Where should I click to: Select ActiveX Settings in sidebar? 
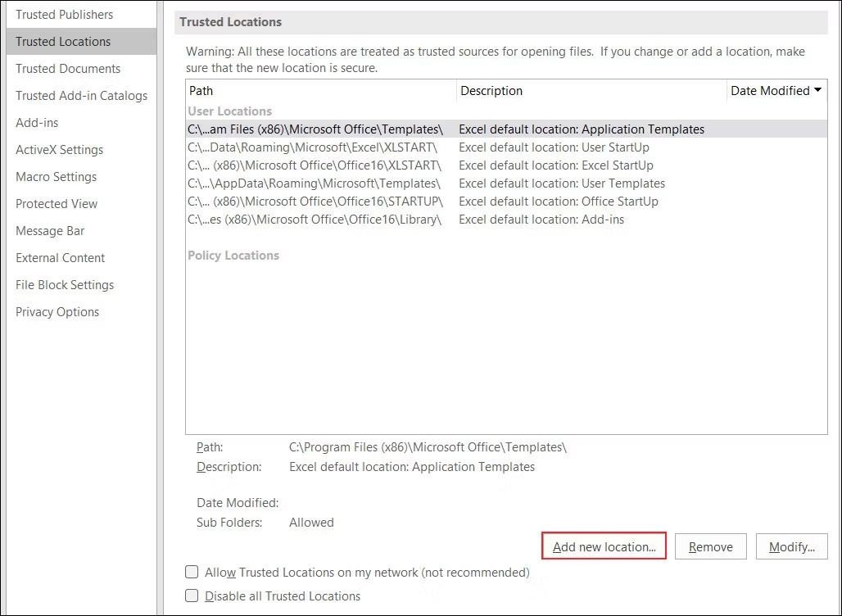59,150
